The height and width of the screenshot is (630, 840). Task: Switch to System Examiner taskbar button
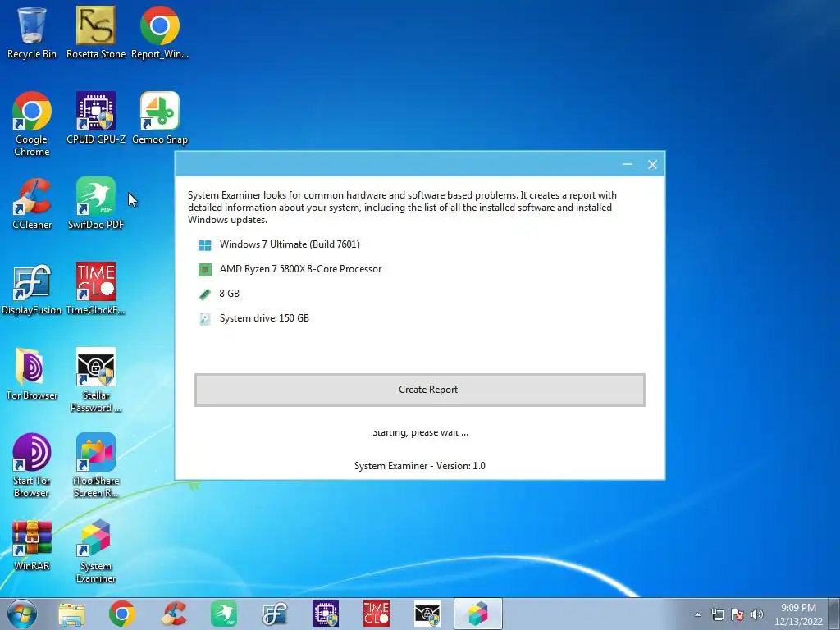(x=478, y=614)
